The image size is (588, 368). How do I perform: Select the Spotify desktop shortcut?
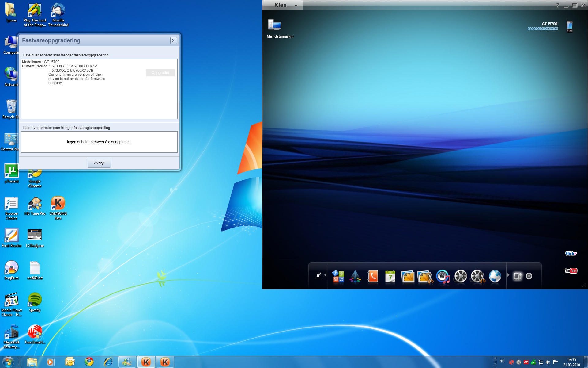tap(35, 302)
